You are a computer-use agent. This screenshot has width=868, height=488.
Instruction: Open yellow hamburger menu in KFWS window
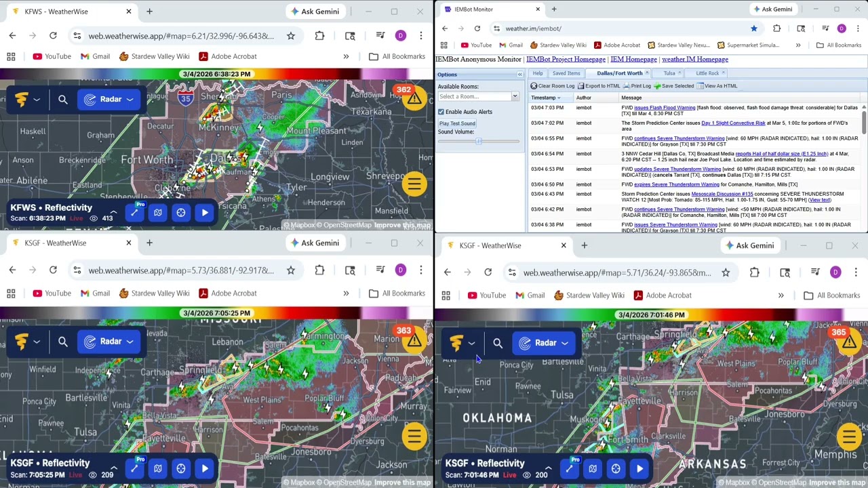click(414, 184)
